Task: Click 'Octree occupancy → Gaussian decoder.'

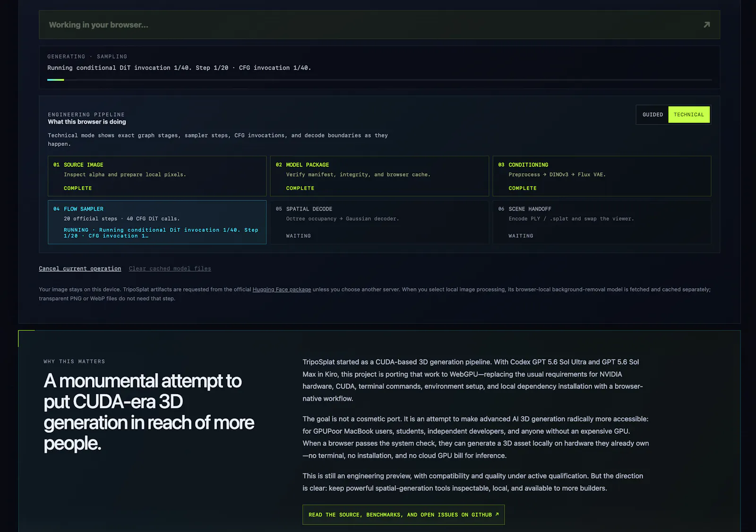Action: [343, 219]
